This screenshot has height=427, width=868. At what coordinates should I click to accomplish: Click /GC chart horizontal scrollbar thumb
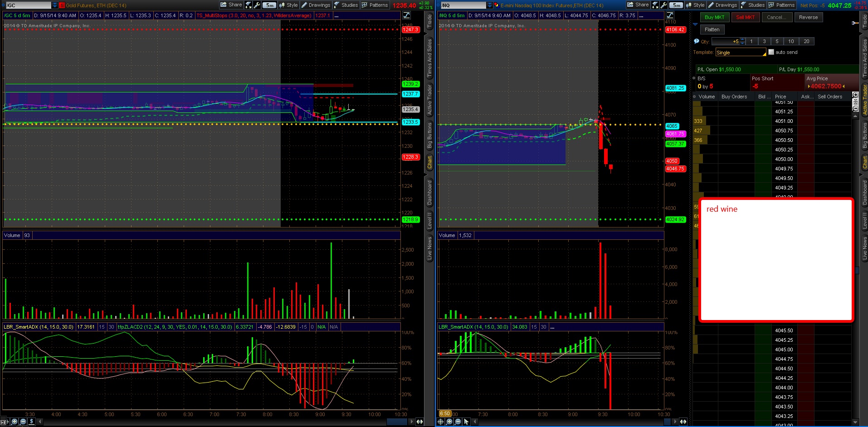pos(397,422)
